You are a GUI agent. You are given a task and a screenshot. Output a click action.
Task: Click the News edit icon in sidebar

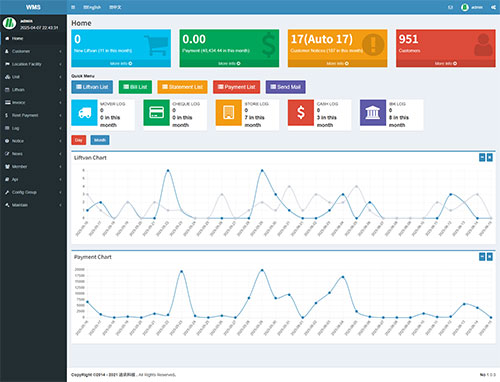(x=7, y=154)
